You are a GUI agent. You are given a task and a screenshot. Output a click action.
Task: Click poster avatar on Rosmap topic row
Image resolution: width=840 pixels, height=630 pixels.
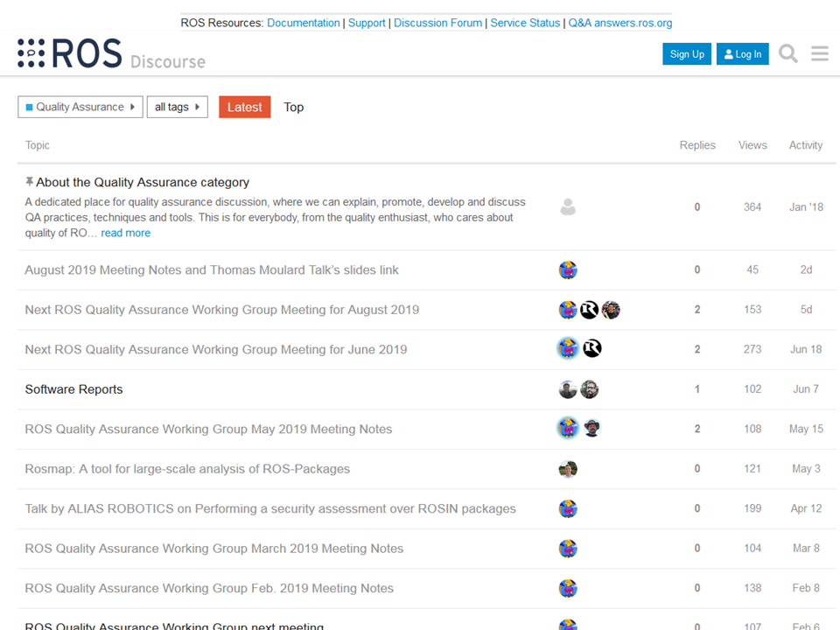(568, 469)
